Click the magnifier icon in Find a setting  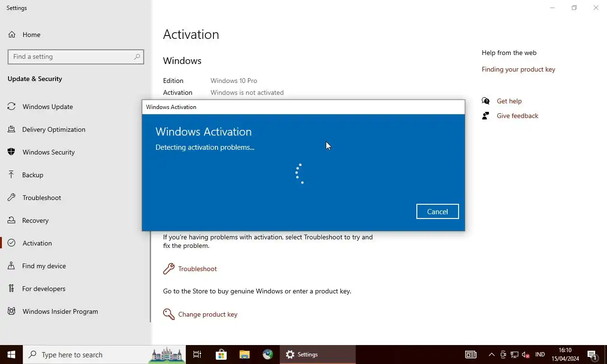[x=137, y=56]
